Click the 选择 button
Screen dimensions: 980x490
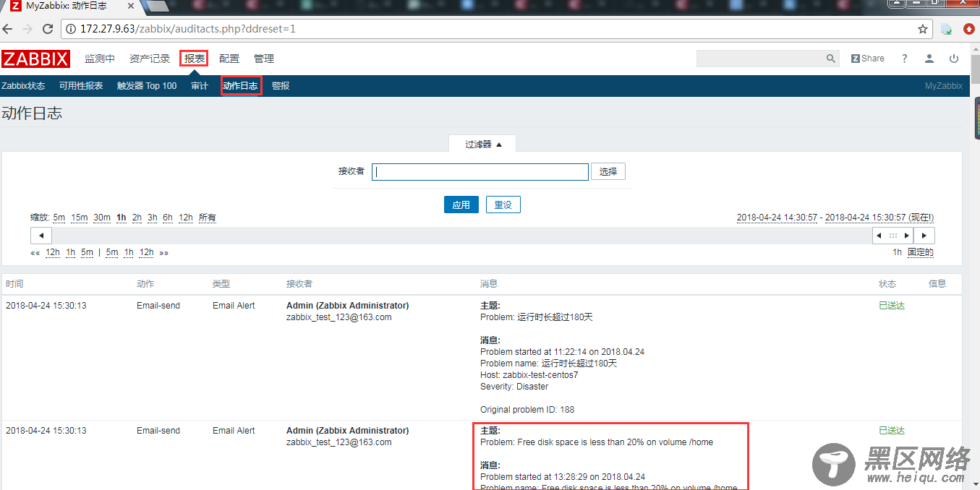point(608,172)
